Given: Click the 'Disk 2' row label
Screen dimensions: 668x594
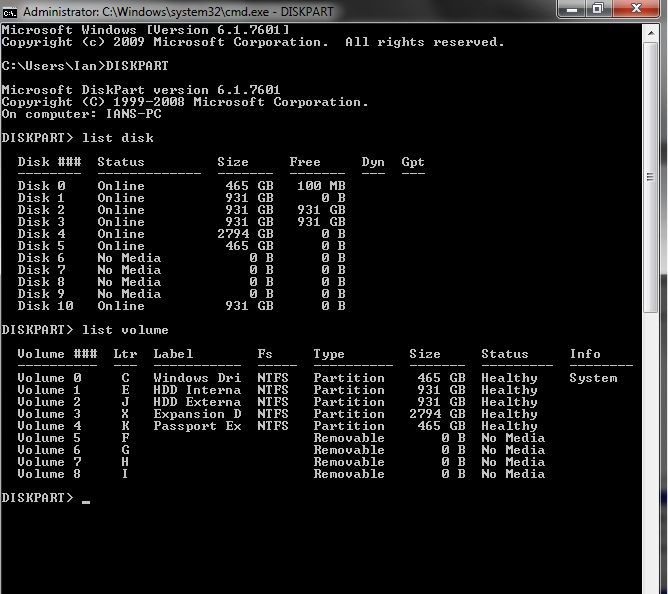Looking at the screenshot, I should pos(41,210).
